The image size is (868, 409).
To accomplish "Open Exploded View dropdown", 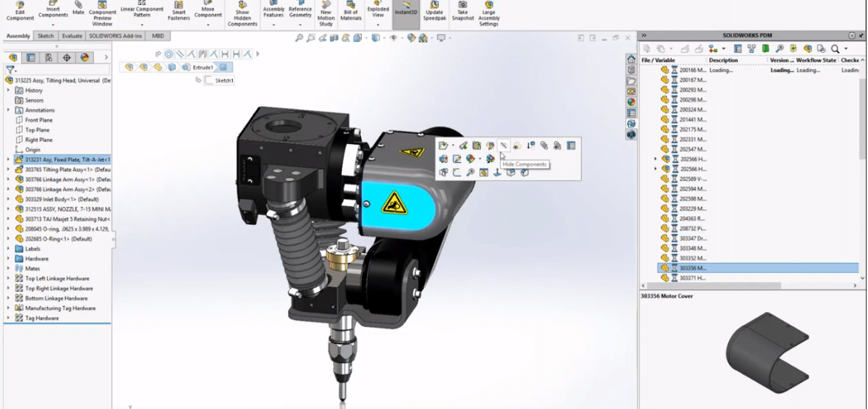I will [378, 25].
